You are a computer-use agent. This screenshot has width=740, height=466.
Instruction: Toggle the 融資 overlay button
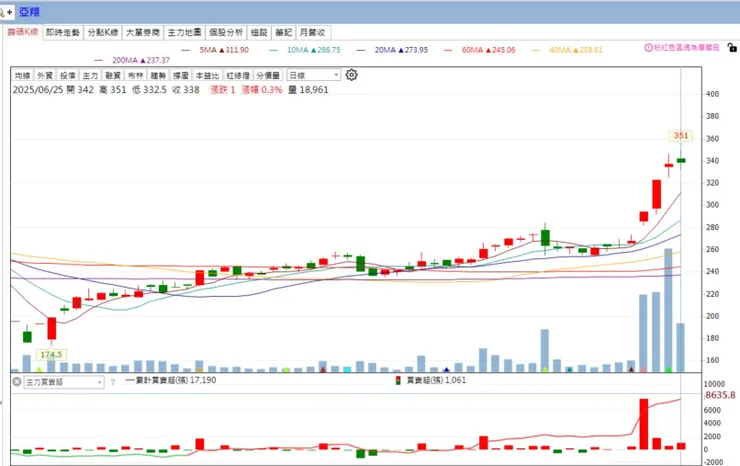point(113,75)
